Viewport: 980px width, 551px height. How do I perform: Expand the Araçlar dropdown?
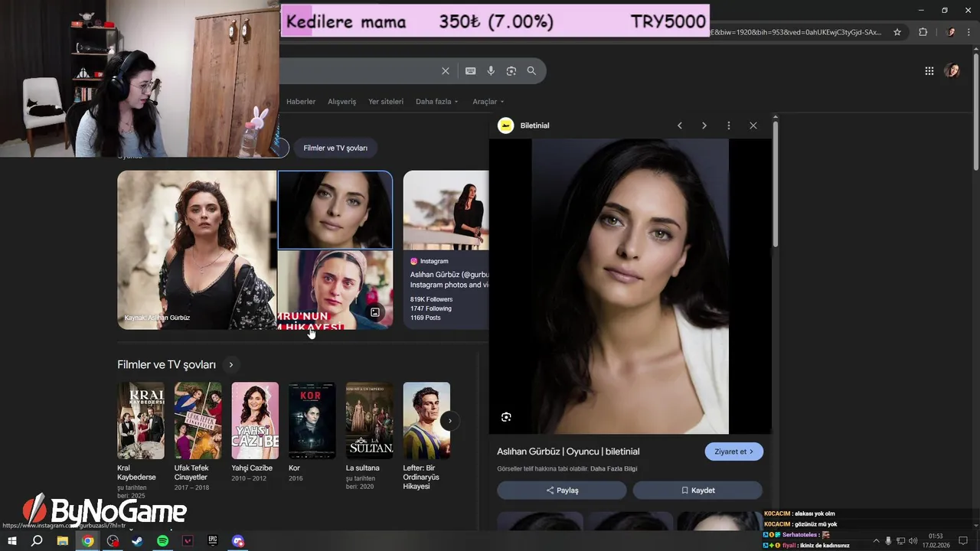488,102
